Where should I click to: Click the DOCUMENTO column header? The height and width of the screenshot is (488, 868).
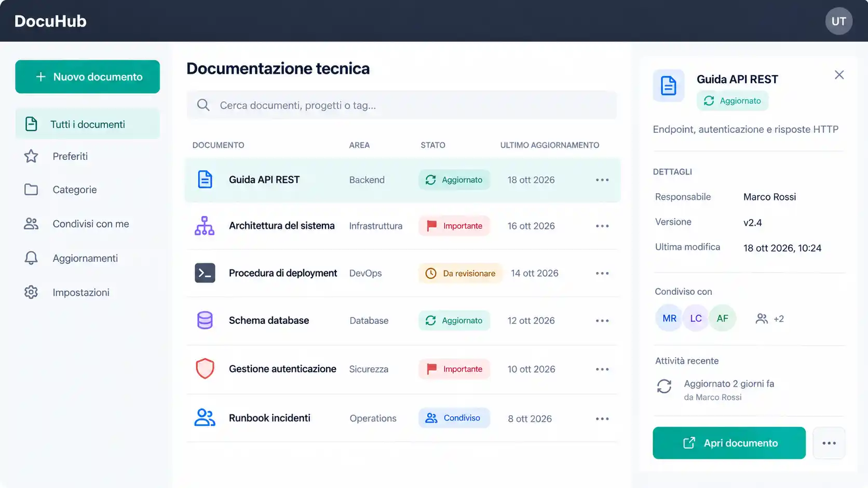218,145
